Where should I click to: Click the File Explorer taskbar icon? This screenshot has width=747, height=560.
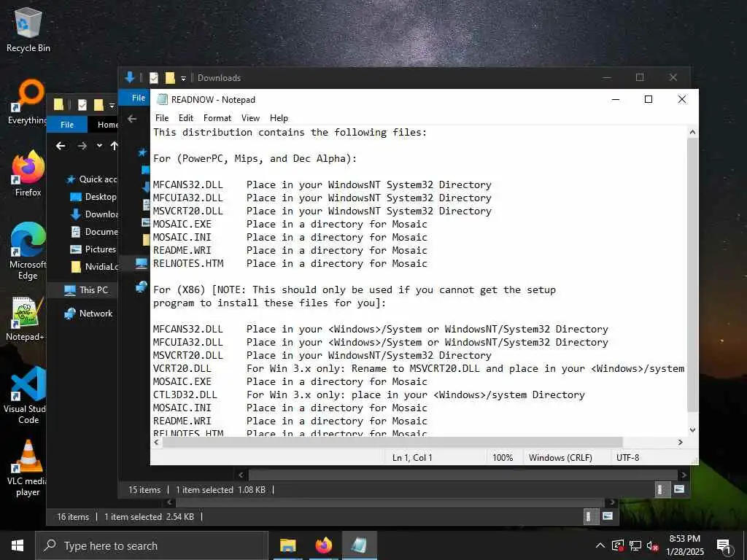[x=287, y=545]
